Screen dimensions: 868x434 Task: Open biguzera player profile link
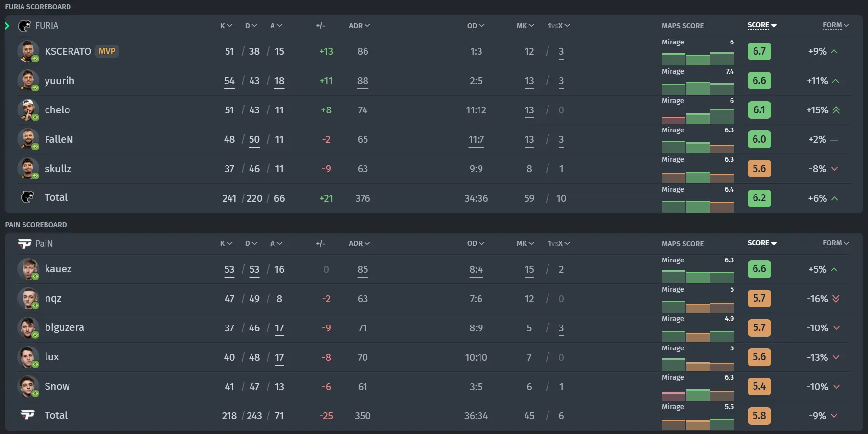point(64,328)
